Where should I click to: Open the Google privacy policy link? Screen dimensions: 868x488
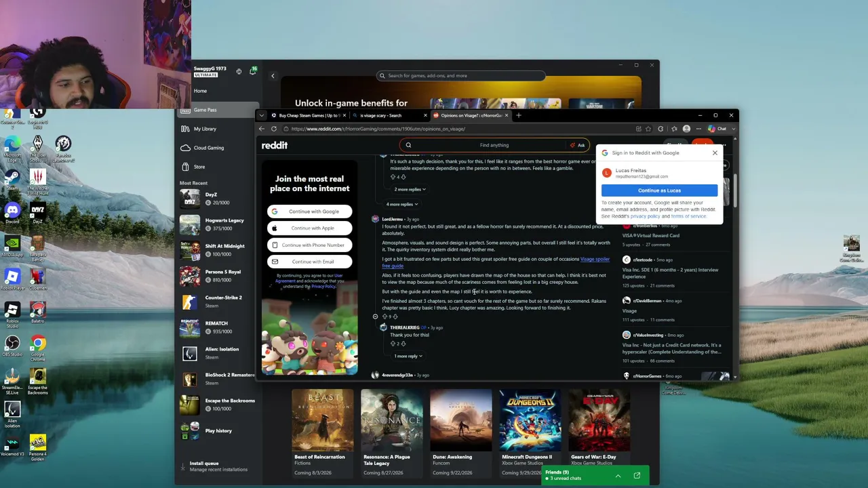[644, 216]
